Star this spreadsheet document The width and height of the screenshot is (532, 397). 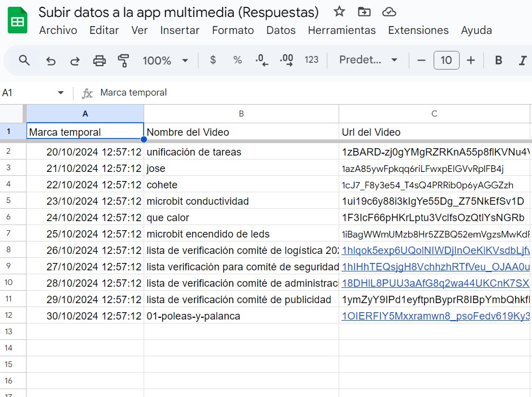click(x=339, y=12)
